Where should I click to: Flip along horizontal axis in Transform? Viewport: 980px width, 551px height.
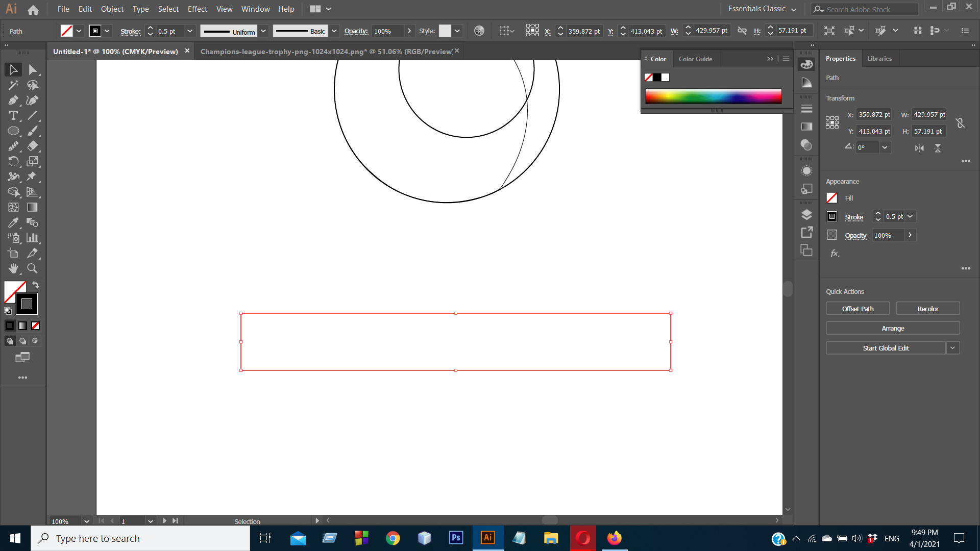pyautogui.click(x=919, y=148)
